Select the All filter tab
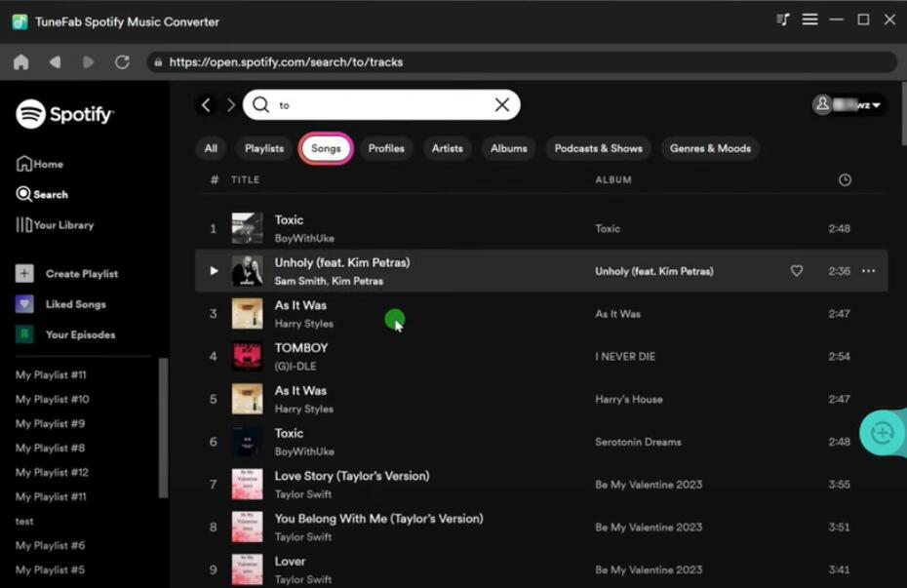Screen dimensions: 907x588 click(x=211, y=148)
